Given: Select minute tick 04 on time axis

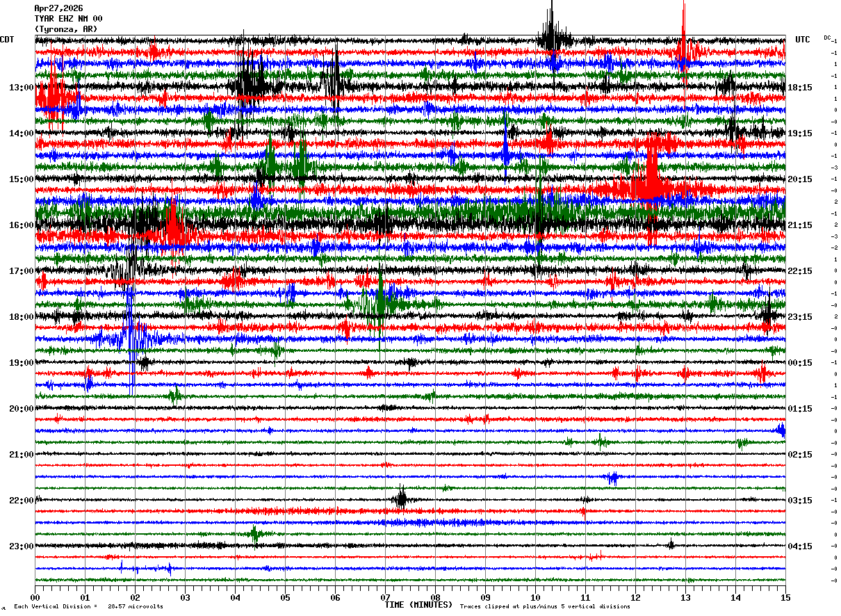Looking at the screenshot, I should tap(235, 597).
